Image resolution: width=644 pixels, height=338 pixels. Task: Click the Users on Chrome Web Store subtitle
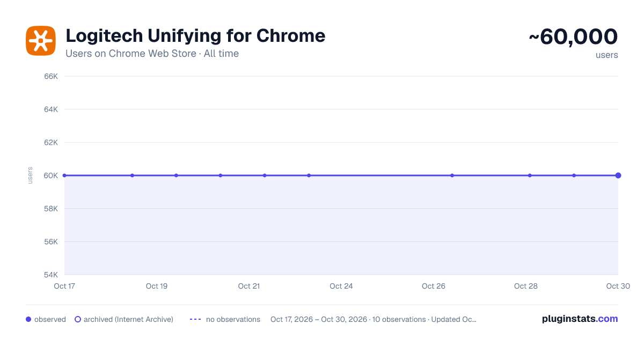(152, 54)
